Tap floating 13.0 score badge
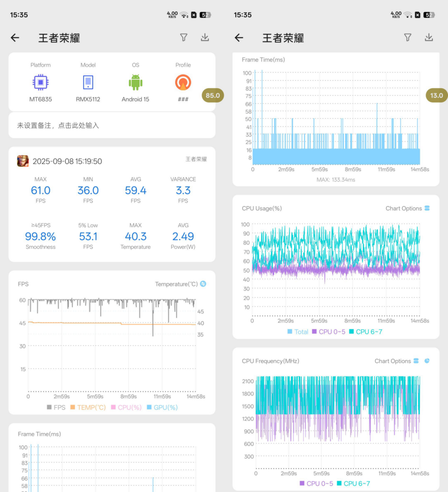Viewport: 448px width, 492px height. [437, 95]
